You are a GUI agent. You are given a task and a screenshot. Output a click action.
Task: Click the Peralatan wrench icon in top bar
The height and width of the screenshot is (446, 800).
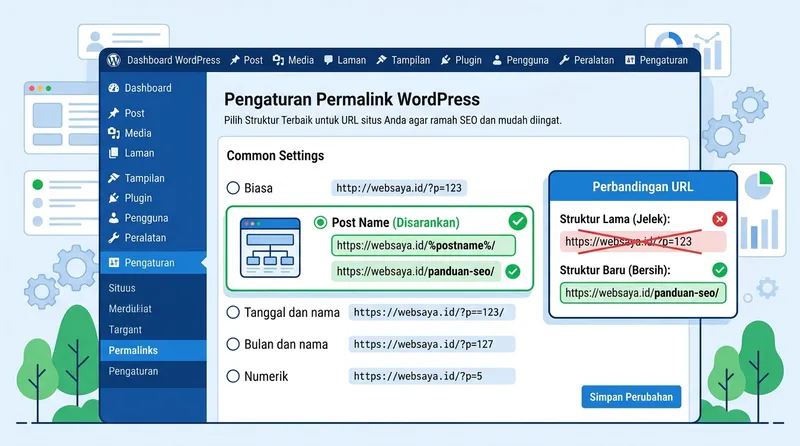pyautogui.click(x=564, y=60)
